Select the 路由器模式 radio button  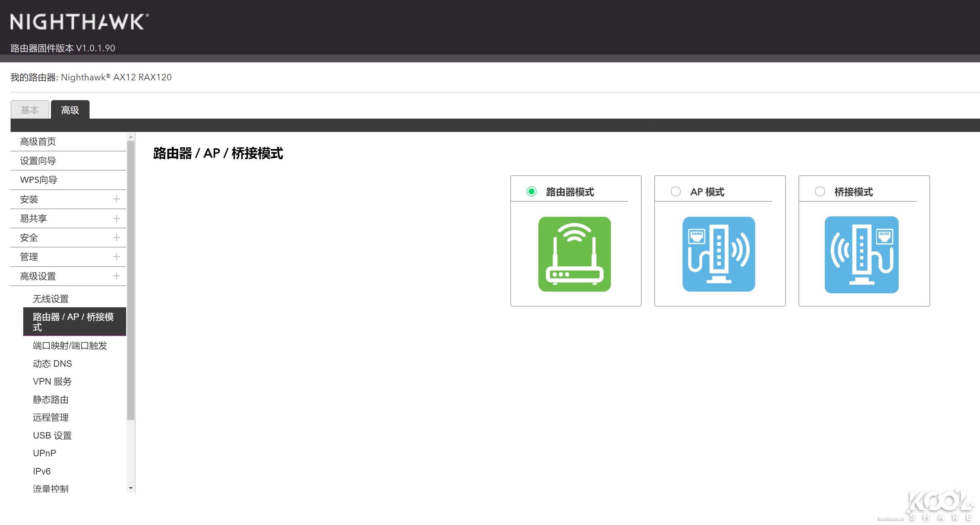[531, 191]
